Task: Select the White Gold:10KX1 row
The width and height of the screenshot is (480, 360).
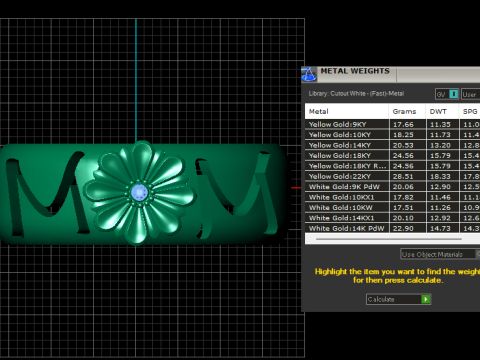Action: (x=392, y=197)
